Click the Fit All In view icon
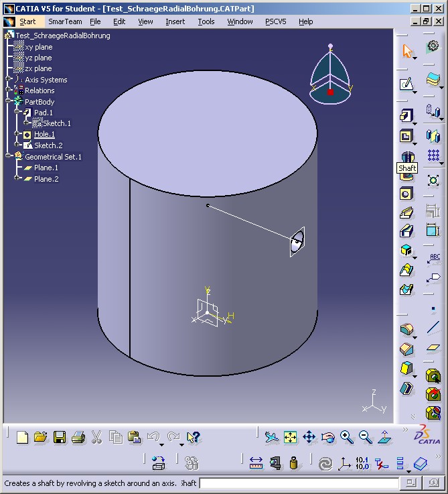The width and height of the screenshot is (448, 494). tap(290, 437)
